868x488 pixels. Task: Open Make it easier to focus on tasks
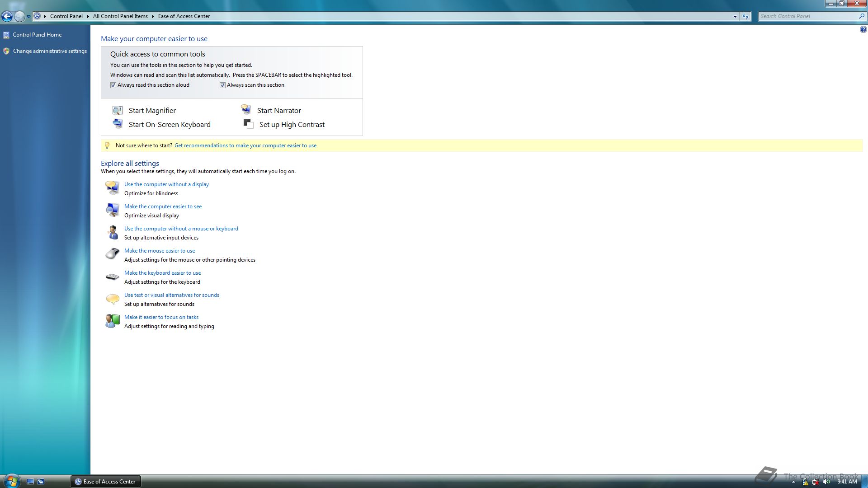pos(161,317)
